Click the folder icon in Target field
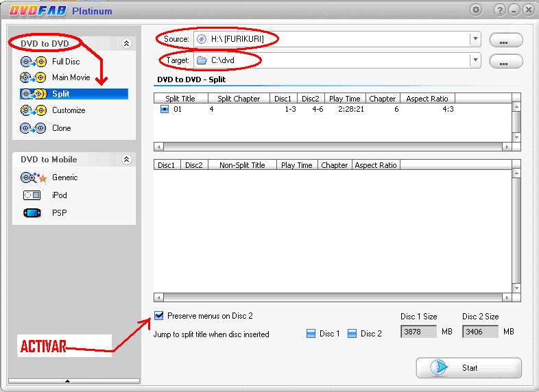539x392 pixels. (x=202, y=60)
